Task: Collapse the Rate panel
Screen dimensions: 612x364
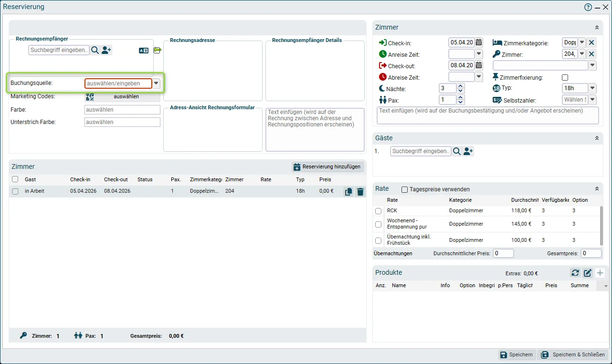Action: [x=597, y=189]
